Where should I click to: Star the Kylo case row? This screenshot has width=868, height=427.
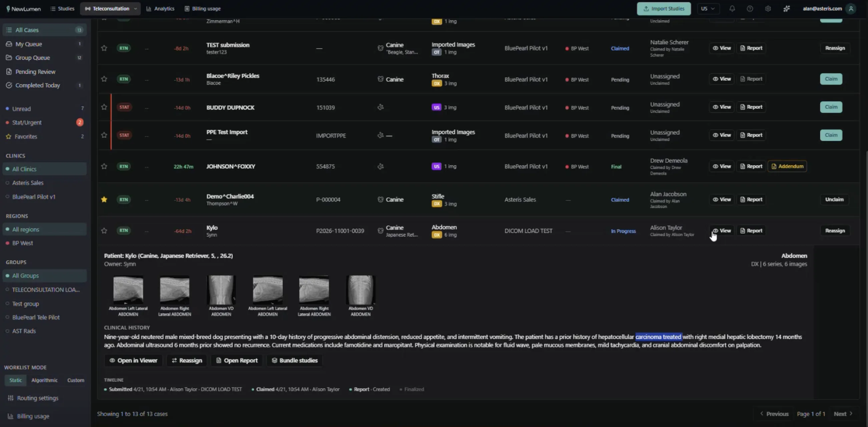[x=104, y=231]
